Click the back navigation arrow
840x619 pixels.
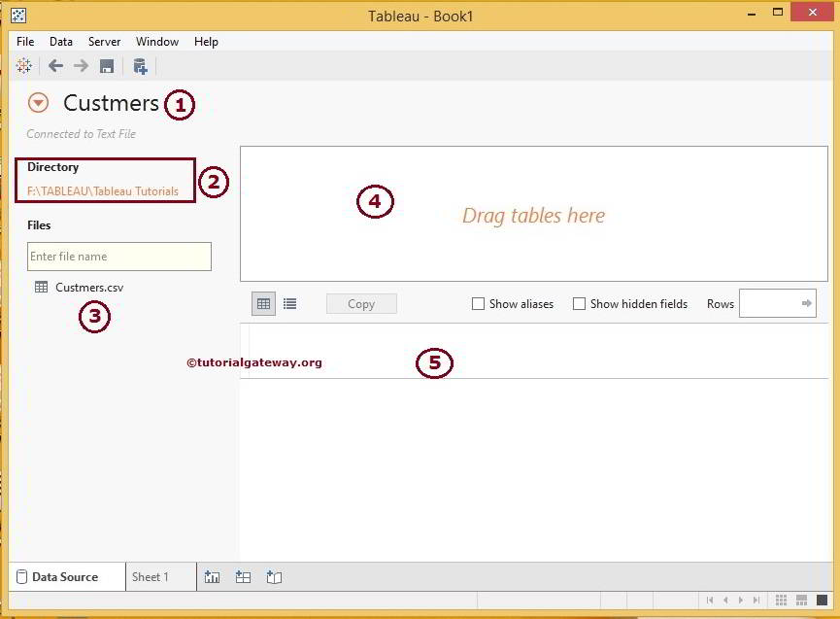(55, 66)
